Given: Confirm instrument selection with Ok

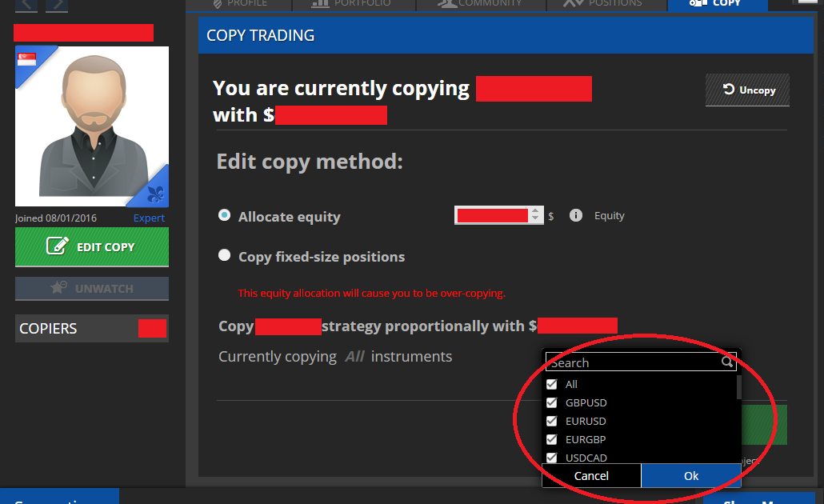Looking at the screenshot, I should click(x=690, y=475).
